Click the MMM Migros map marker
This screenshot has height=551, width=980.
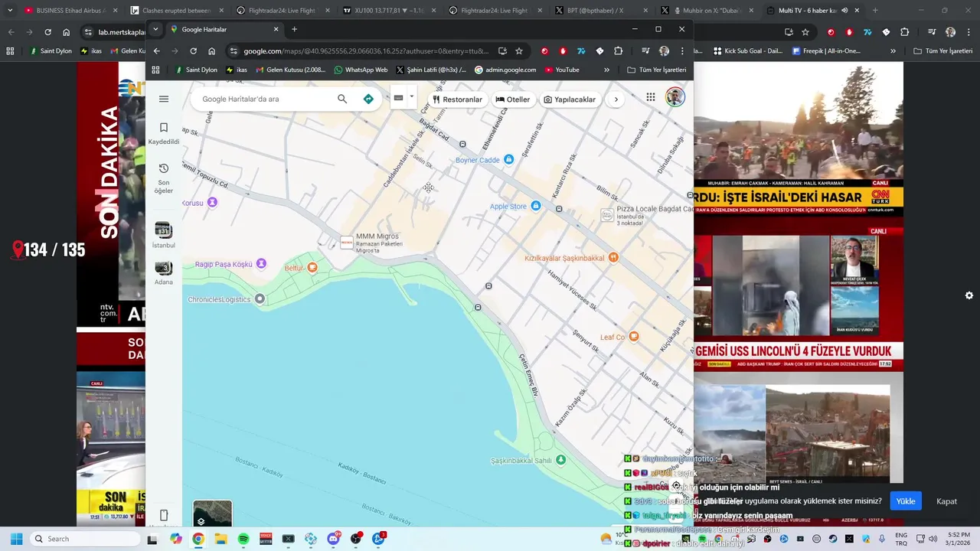tap(346, 242)
